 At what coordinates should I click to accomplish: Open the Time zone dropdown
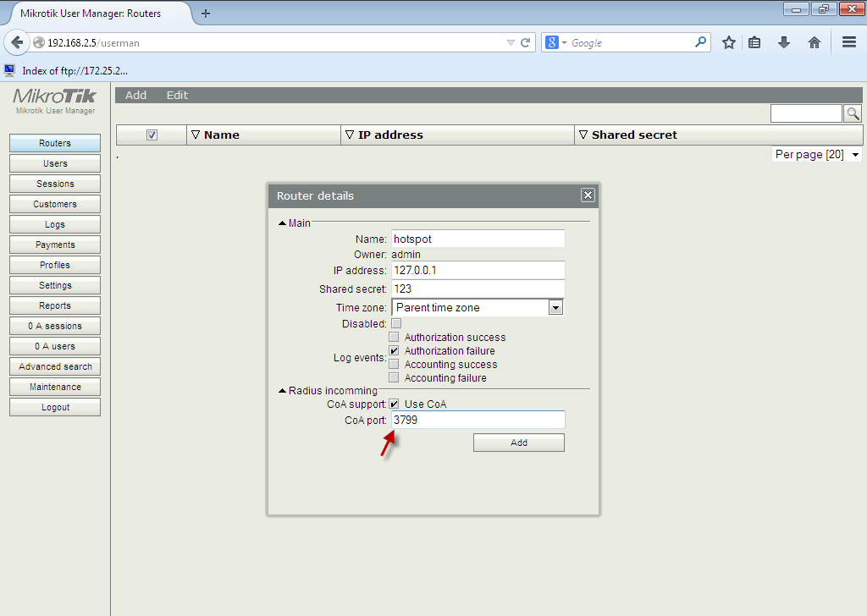tap(478, 307)
